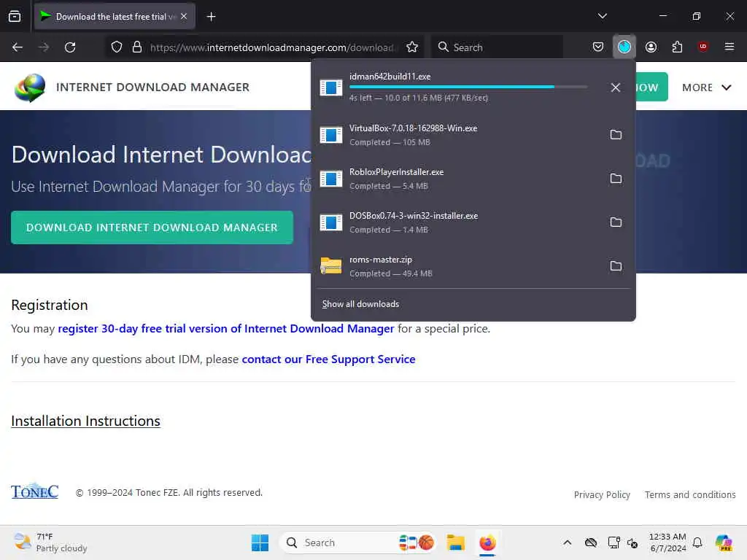Bookmark this page with the star icon
Viewport: 747px width, 560px height.
412,47
